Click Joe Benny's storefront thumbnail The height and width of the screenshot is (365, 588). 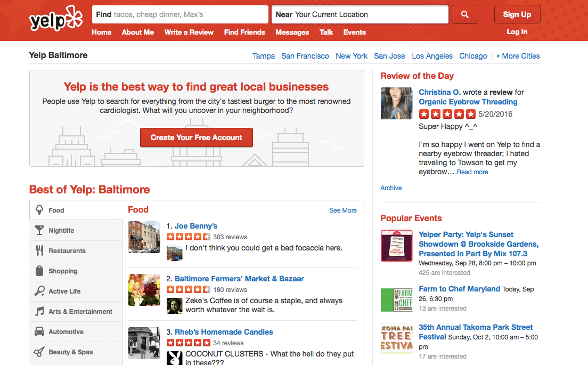click(x=144, y=237)
